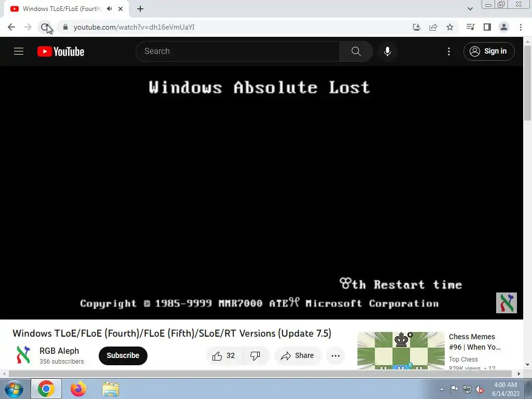The width and height of the screenshot is (532, 399).
Task: Click the browser forward arrow
Action: click(28, 27)
